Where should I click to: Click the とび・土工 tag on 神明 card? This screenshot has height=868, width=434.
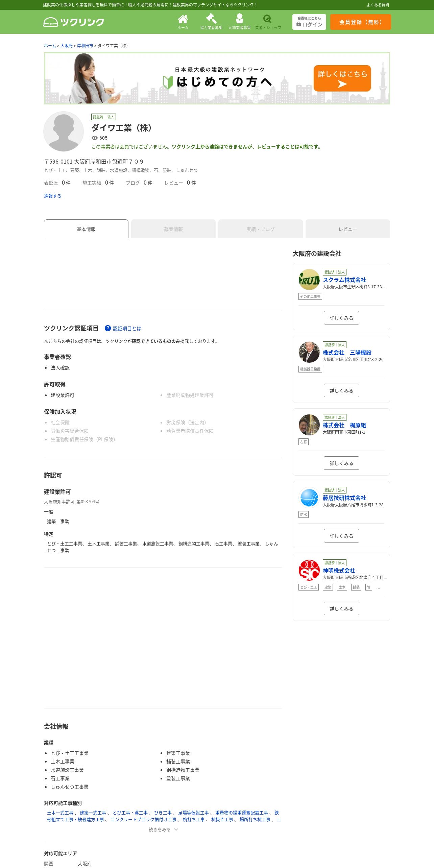309,587
